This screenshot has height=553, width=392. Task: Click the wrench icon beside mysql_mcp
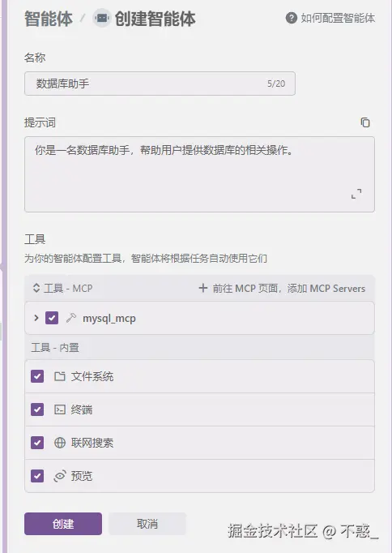71,318
